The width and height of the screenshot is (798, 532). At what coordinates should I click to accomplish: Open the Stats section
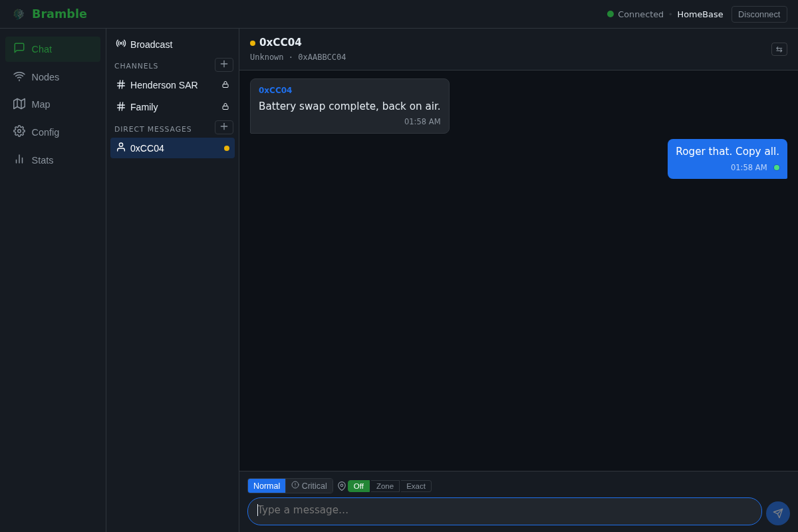pyautogui.click(x=53, y=160)
